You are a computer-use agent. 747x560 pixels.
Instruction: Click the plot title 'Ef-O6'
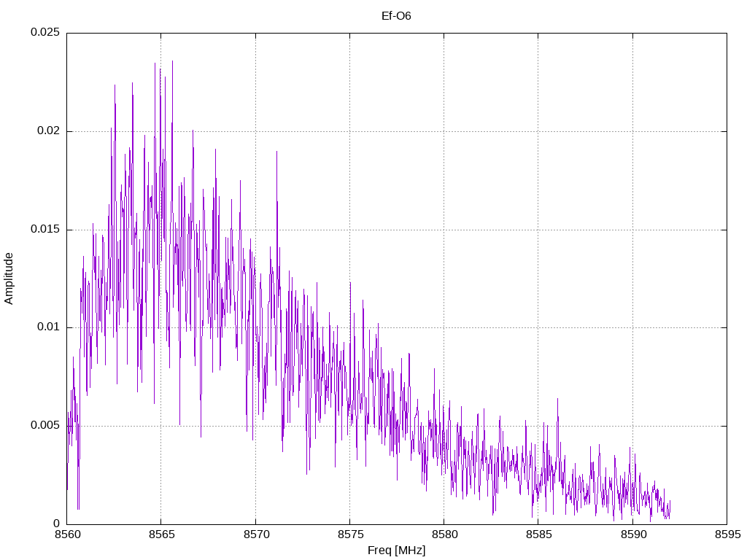coord(396,16)
